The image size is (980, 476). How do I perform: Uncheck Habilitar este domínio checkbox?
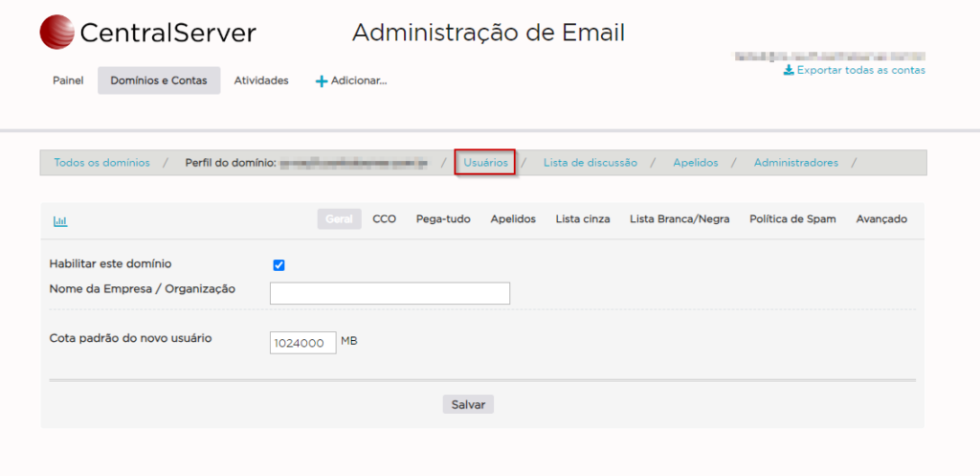[279, 265]
